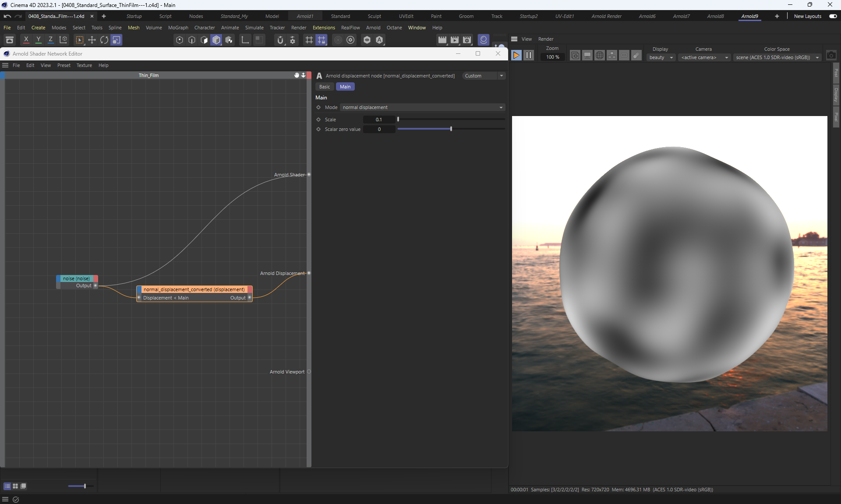Pause the Arnold IPR render
This screenshot has width=841, height=504.
click(x=529, y=56)
